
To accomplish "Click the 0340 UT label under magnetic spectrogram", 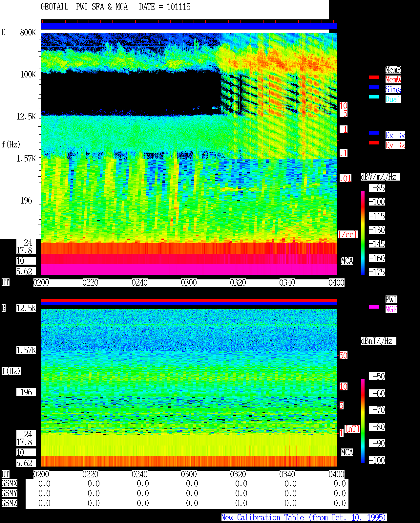I will (x=287, y=474).
